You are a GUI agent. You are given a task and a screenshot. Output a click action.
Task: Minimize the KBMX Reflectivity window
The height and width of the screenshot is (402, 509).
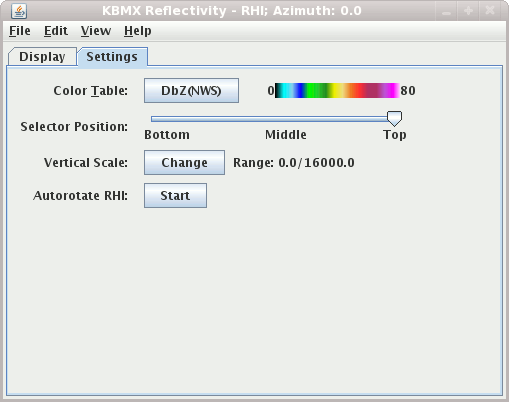[x=446, y=11]
